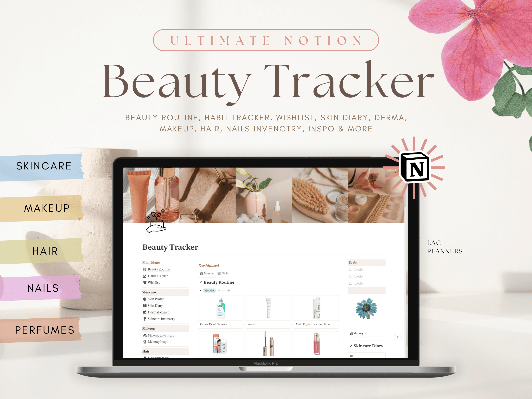Click the Habit Tracker icon
532x399 pixels.
pyautogui.click(x=144, y=276)
